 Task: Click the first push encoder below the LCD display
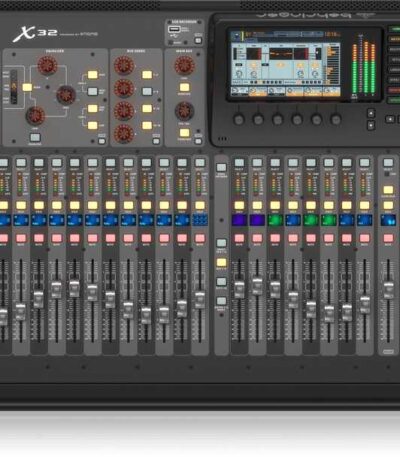click(x=239, y=119)
